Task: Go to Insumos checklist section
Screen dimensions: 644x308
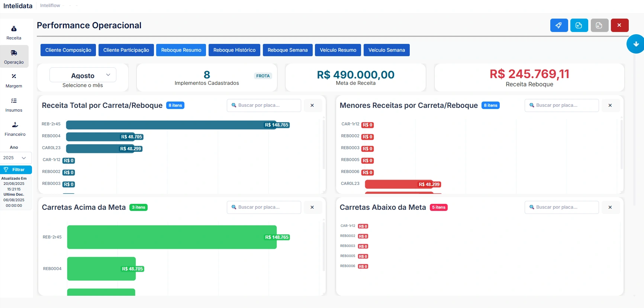Action: [x=14, y=105]
